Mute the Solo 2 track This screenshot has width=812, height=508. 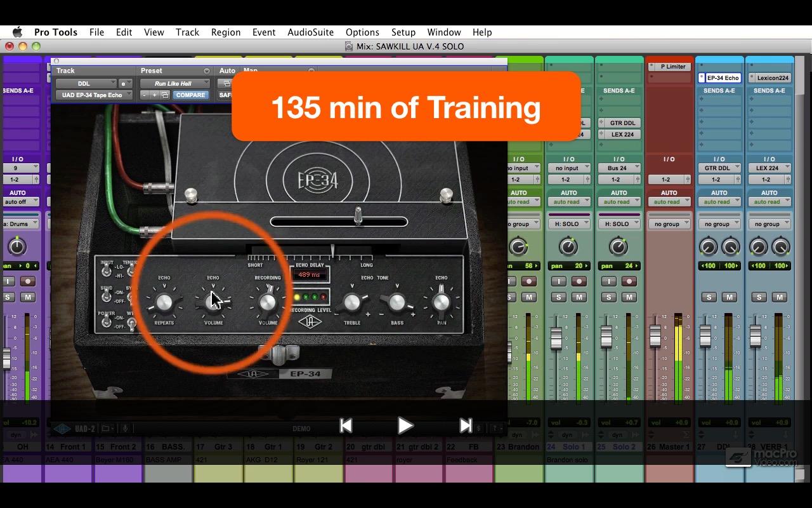(629, 297)
